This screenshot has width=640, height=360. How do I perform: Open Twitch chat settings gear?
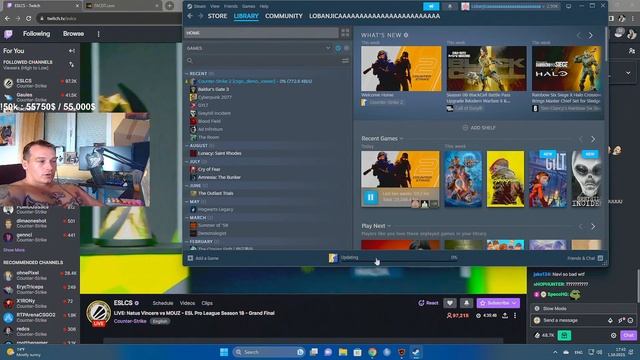click(613, 335)
